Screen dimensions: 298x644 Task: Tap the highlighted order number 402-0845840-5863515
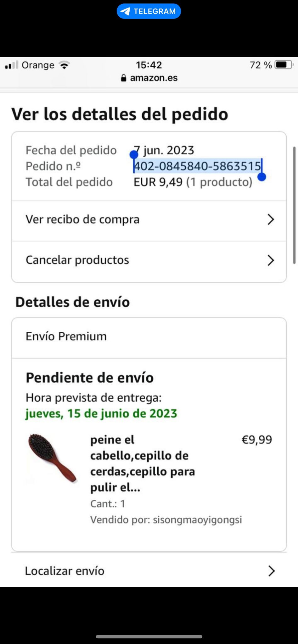click(x=198, y=166)
